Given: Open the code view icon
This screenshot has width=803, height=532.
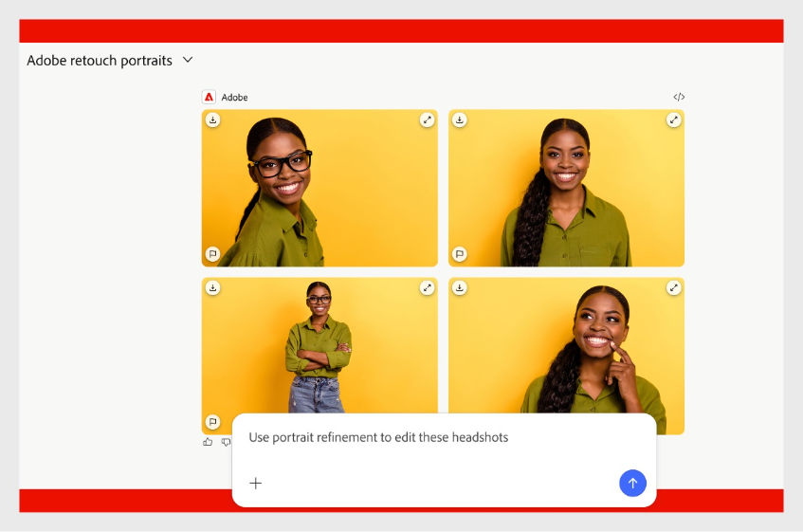Looking at the screenshot, I should click(679, 97).
